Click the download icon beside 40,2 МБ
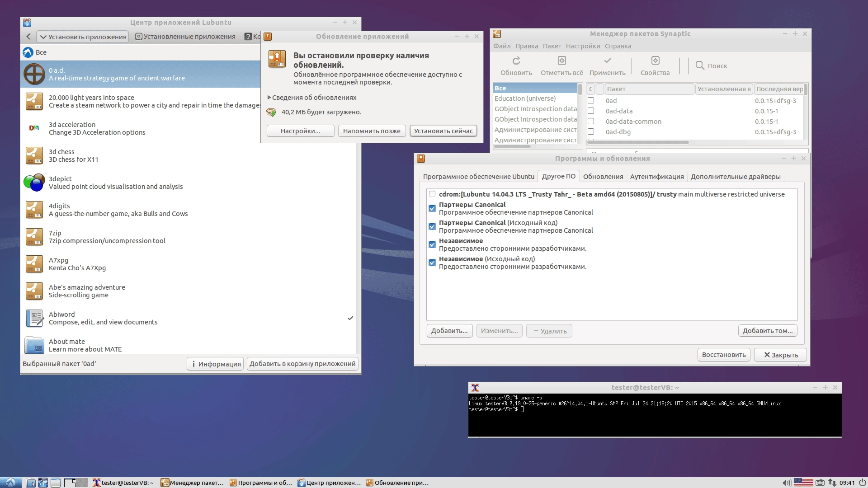 [271, 112]
